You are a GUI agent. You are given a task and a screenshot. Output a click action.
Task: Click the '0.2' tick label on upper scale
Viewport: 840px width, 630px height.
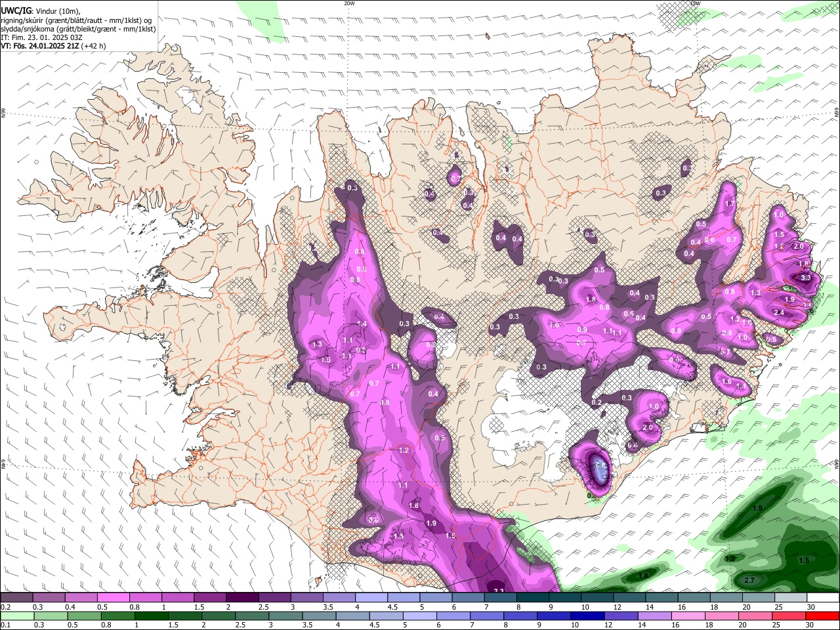[5, 607]
